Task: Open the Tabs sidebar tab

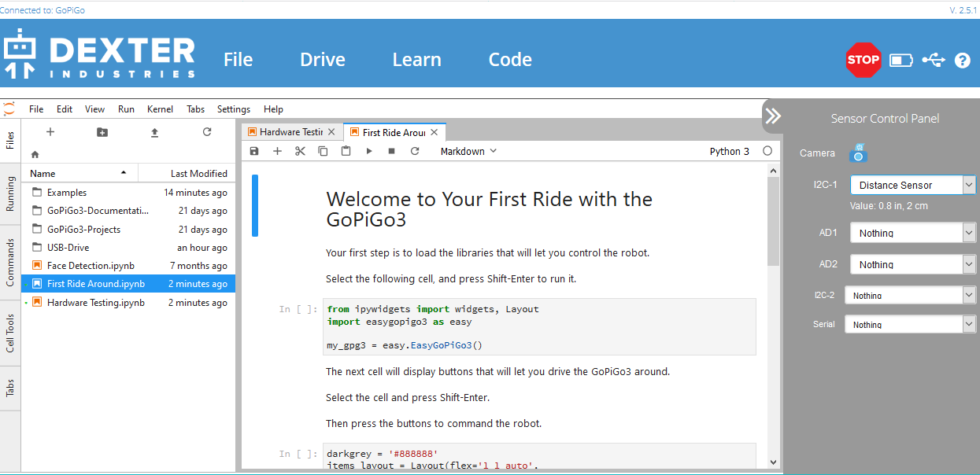Action: (x=10, y=388)
